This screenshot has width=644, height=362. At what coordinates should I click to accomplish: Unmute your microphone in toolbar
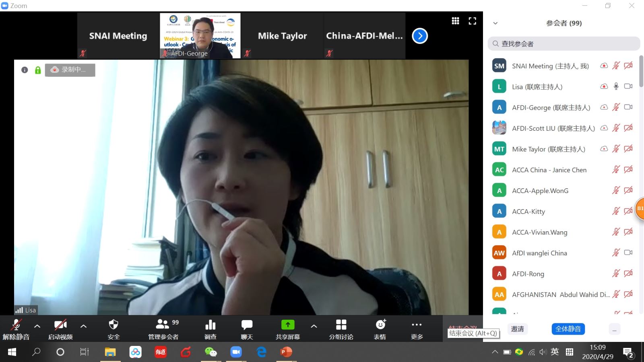click(16, 325)
